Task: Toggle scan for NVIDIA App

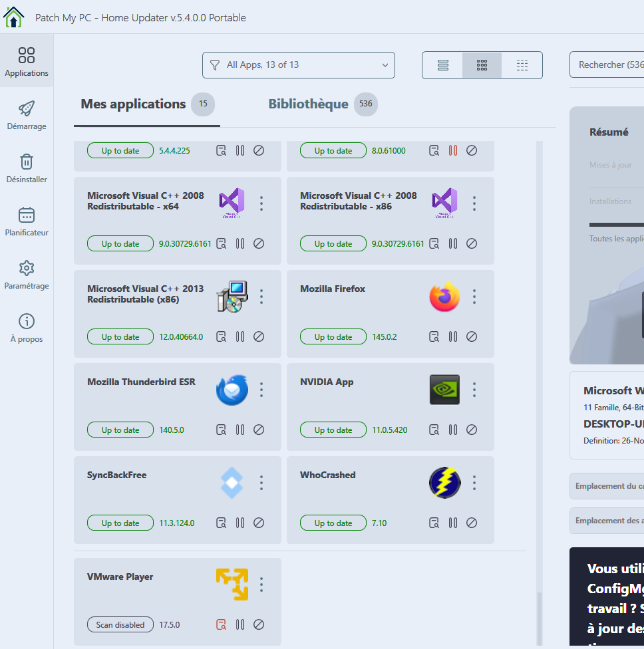Action: (x=434, y=430)
